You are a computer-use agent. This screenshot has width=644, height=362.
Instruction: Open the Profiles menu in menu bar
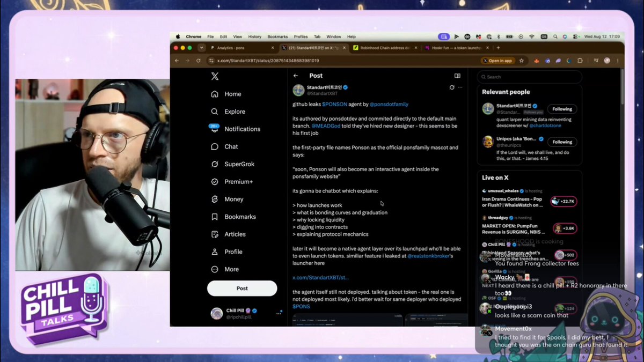click(301, 36)
